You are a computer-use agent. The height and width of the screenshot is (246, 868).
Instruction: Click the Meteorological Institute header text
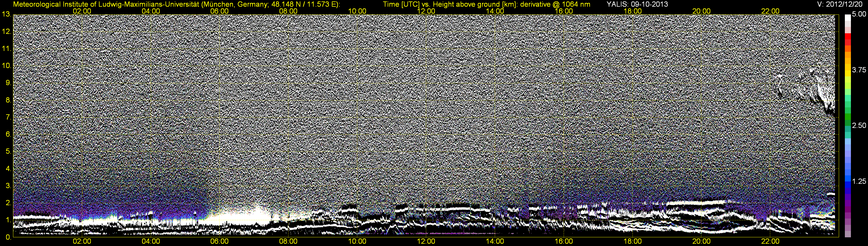[176, 4]
